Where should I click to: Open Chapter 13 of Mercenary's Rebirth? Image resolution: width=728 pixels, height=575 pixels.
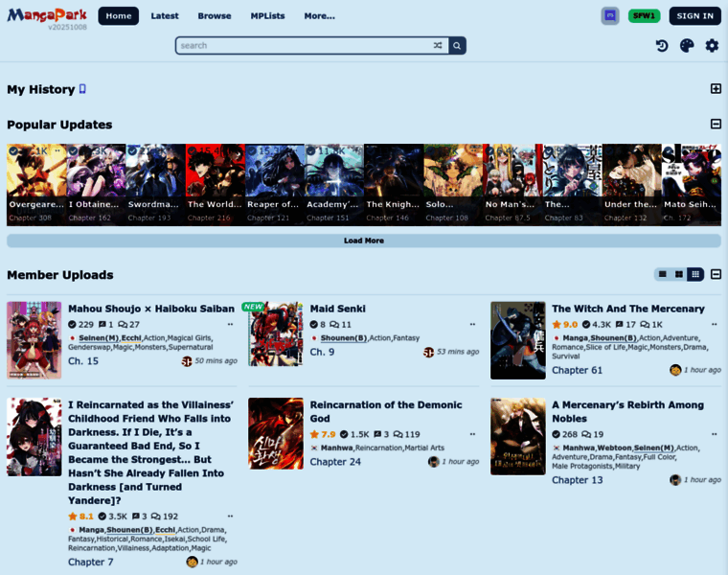pos(577,480)
